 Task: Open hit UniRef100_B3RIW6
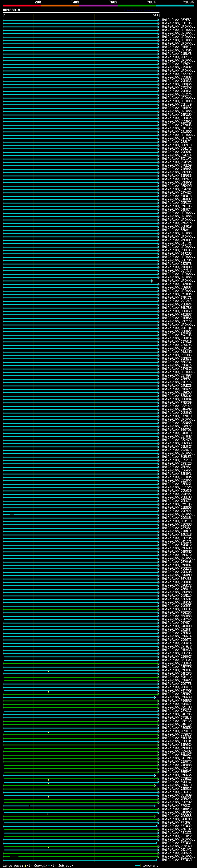tap(177, 23)
